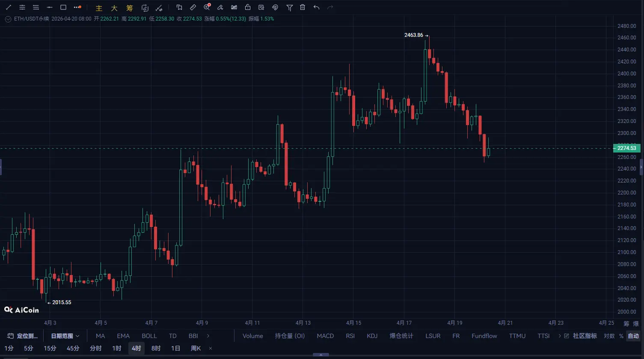Click the zoom-in magnifier icon
Viewport: 644px width, 359px height.
coord(207,7)
